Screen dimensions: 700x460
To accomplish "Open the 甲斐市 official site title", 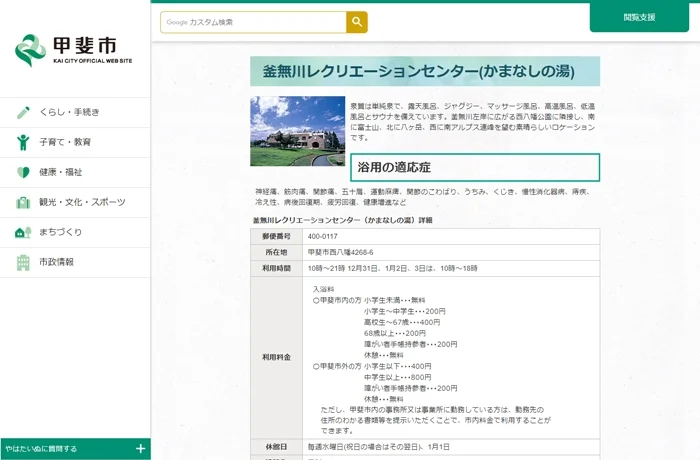I will point(92,50).
